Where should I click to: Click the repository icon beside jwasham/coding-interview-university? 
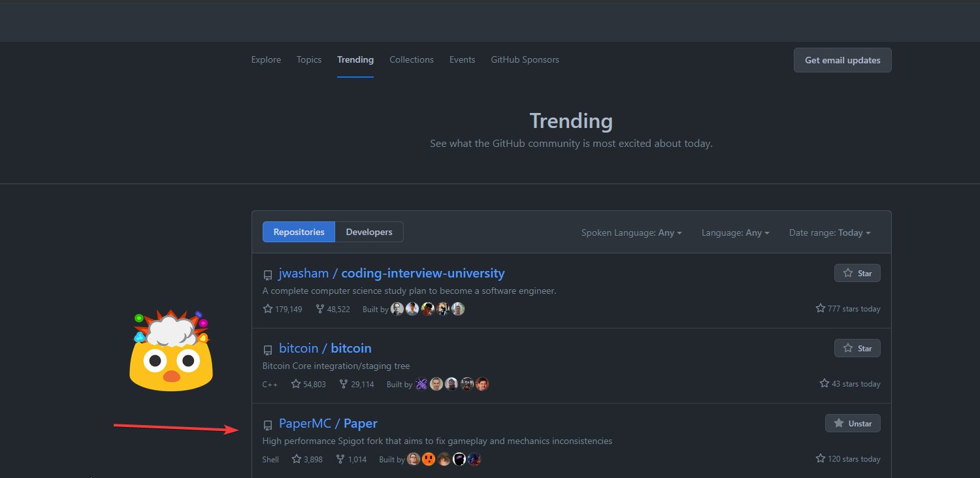tap(268, 274)
